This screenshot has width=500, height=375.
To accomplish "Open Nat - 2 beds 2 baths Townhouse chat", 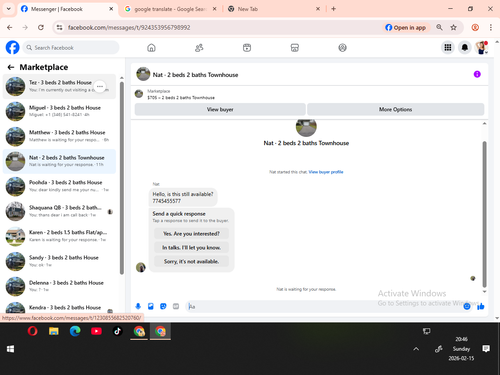I will click(59, 161).
